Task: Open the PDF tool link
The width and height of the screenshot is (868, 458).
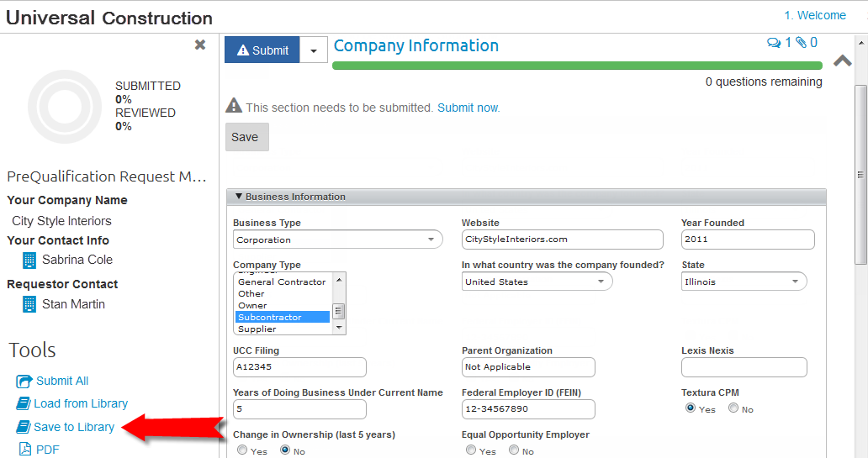Action: (48, 450)
